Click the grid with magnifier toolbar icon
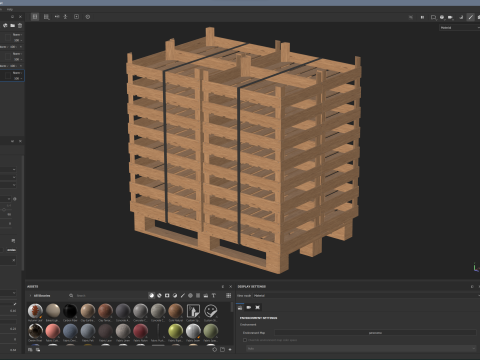480x360 pixels. [x=47, y=17]
